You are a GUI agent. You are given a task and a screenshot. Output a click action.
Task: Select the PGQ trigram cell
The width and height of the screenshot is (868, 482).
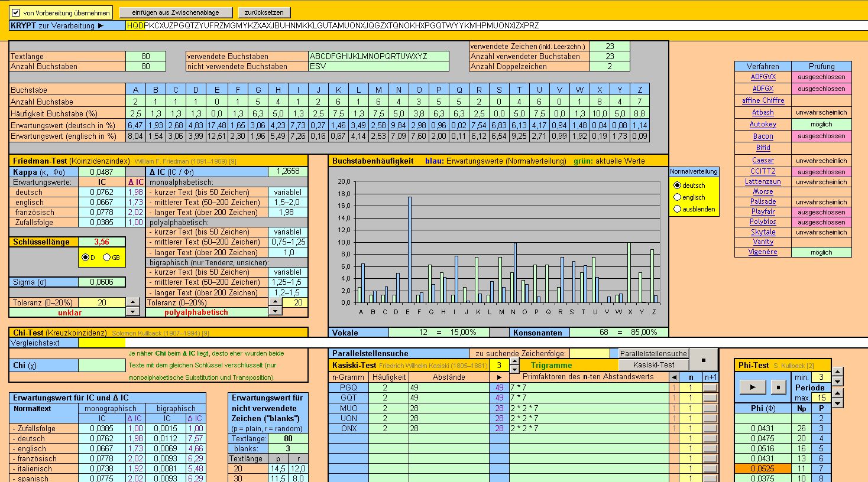348,387
